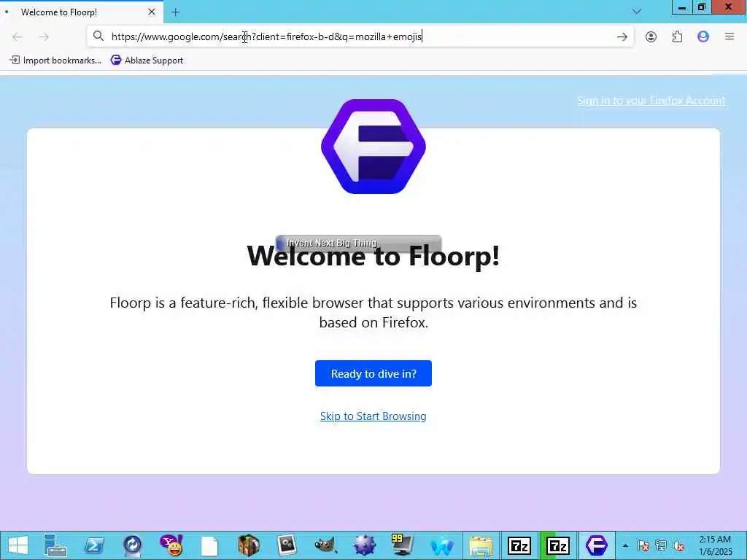Image resolution: width=747 pixels, height=560 pixels.
Task: Open the first 7z taskbar window
Action: click(519, 545)
